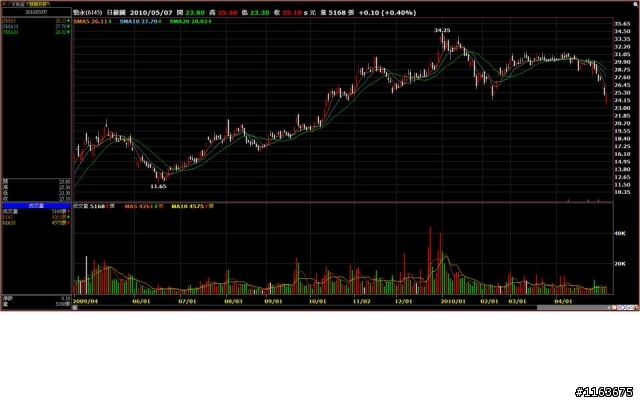Click the SMA5 26.11 label above the chart
Viewport: 640px width, 400px height.
click(x=92, y=21)
